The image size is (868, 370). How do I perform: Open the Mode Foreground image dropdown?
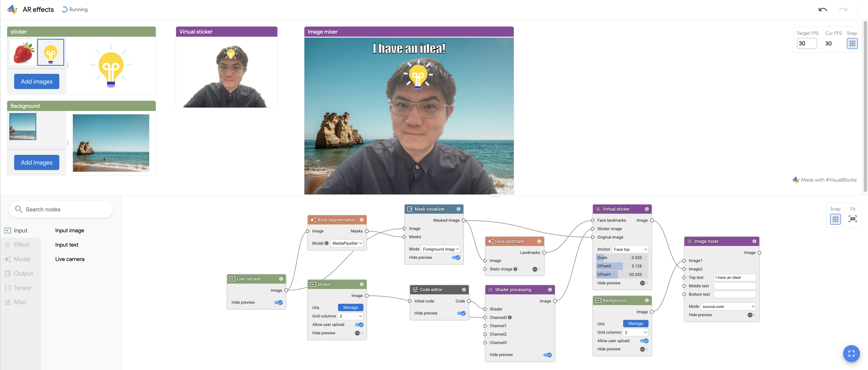coord(440,249)
